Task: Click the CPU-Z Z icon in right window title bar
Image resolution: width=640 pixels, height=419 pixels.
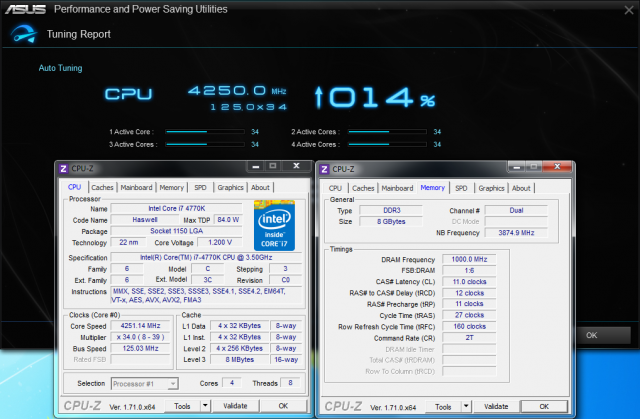Action: tap(324, 169)
